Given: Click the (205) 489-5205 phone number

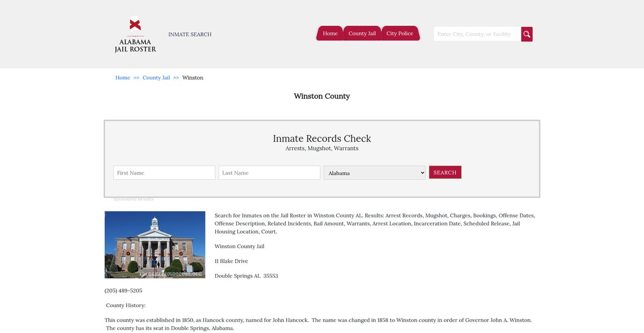Looking at the screenshot, I should (x=123, y=291).
